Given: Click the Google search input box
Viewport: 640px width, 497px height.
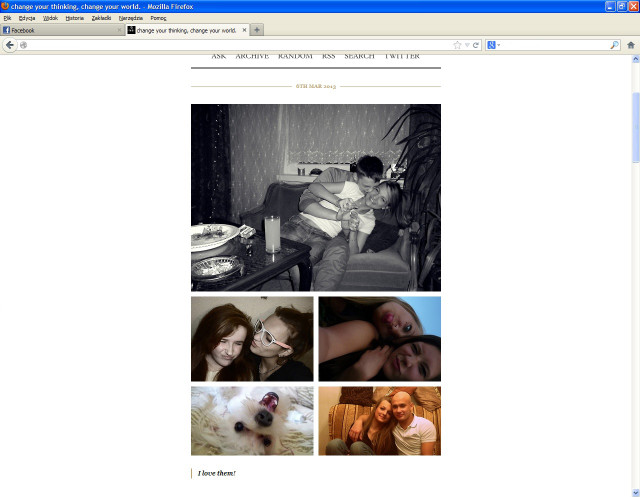Looking at the screenshot, I should (555, 45).
